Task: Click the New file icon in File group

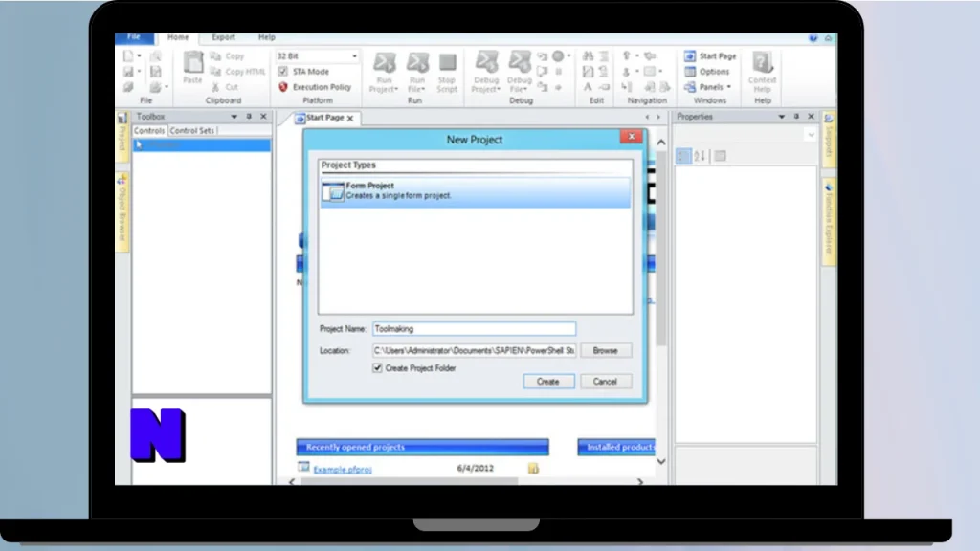Action: (129, 56)
